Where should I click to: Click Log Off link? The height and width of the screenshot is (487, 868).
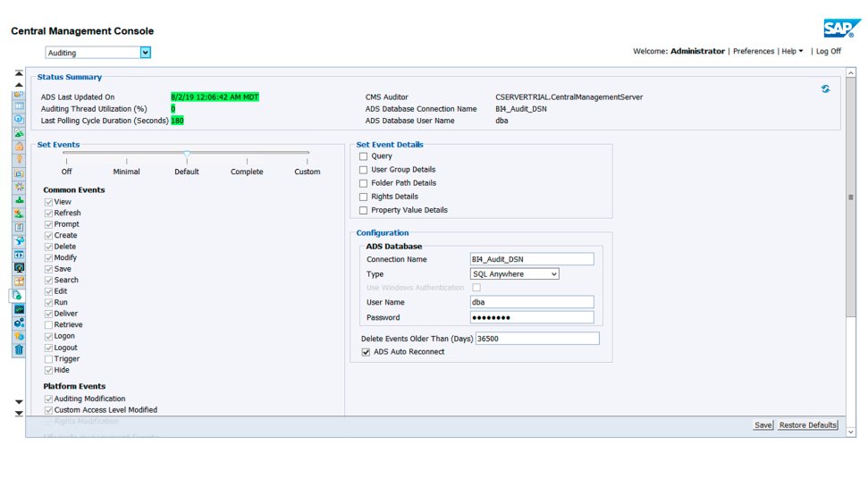[828, 51]
